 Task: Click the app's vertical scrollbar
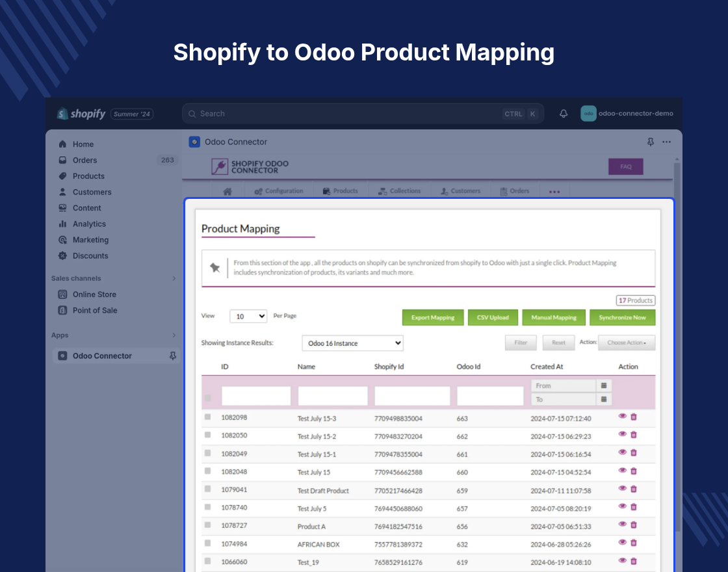677,348
